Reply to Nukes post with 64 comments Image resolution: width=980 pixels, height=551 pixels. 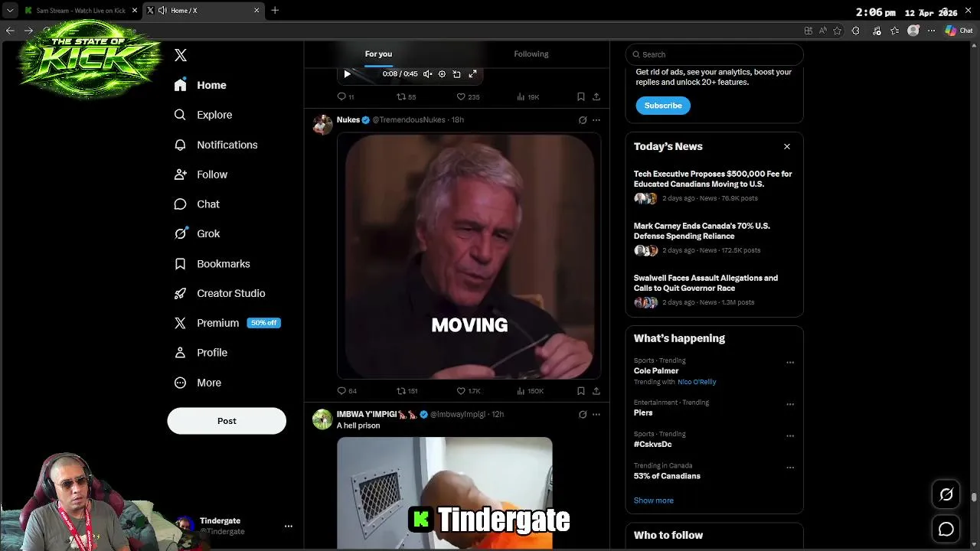pyautogui.click(x=347, y=391)
